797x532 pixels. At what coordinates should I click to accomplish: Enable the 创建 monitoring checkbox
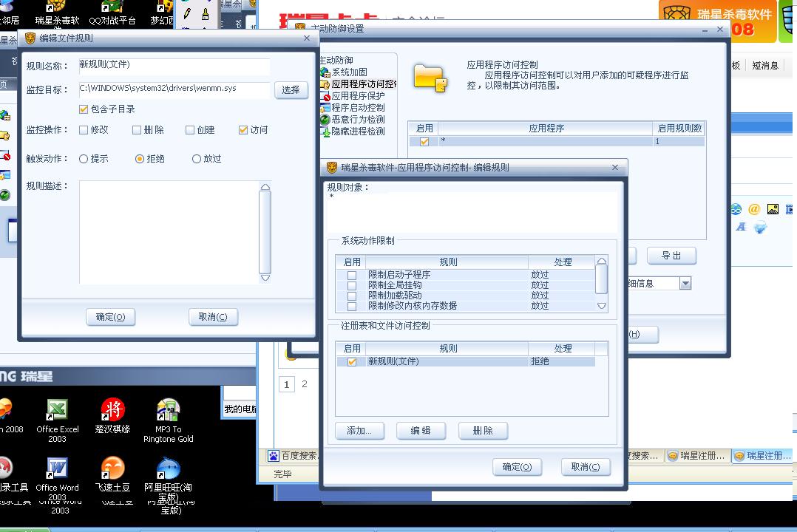[x=190, y=130]
